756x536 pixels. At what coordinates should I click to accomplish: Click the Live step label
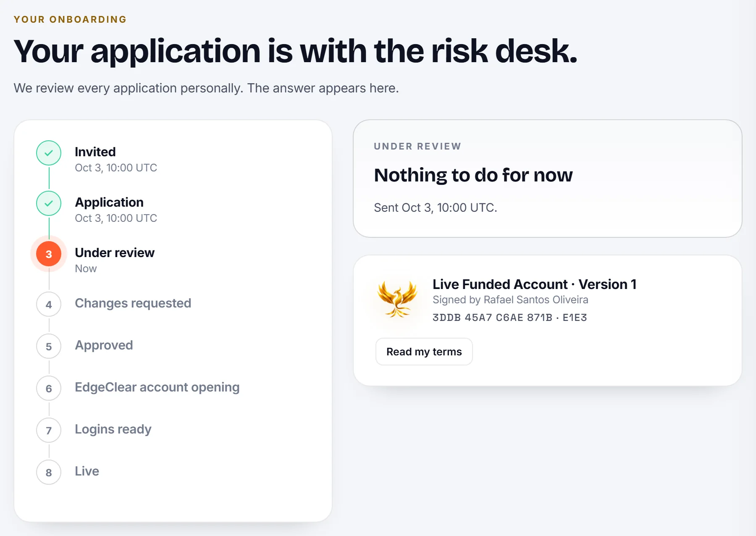pos(87,471)
